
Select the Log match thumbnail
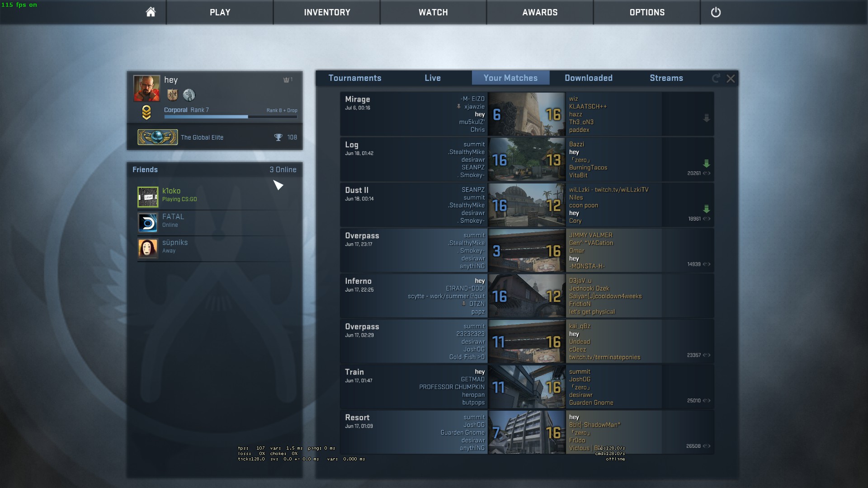click(x=527, y=160)
